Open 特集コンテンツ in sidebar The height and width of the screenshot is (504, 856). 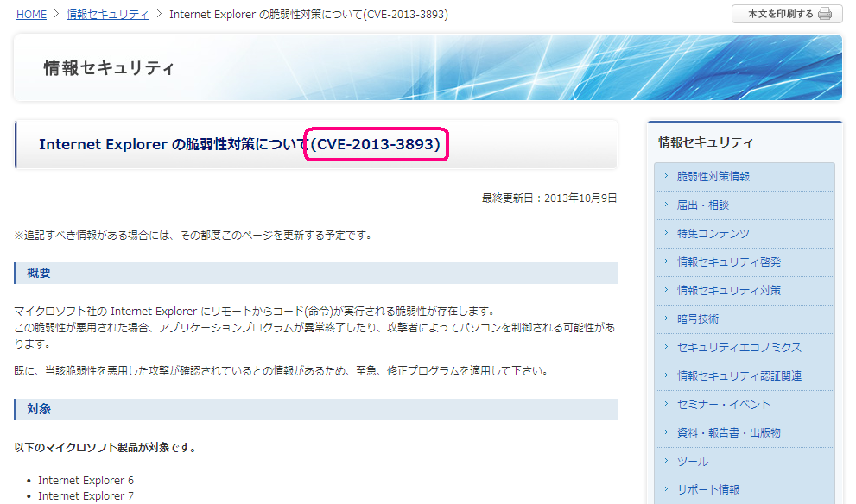[745, 234]
